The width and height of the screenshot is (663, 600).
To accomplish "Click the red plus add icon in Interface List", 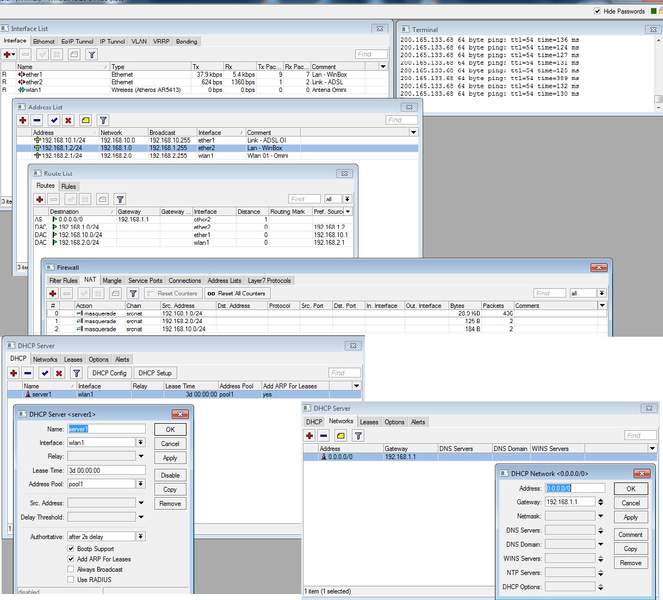I will 8,55.
